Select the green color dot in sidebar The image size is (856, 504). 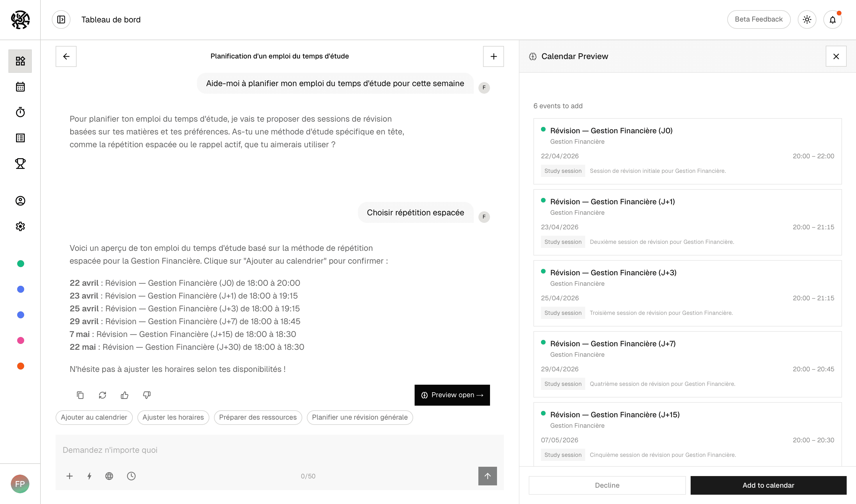[20, 263]
